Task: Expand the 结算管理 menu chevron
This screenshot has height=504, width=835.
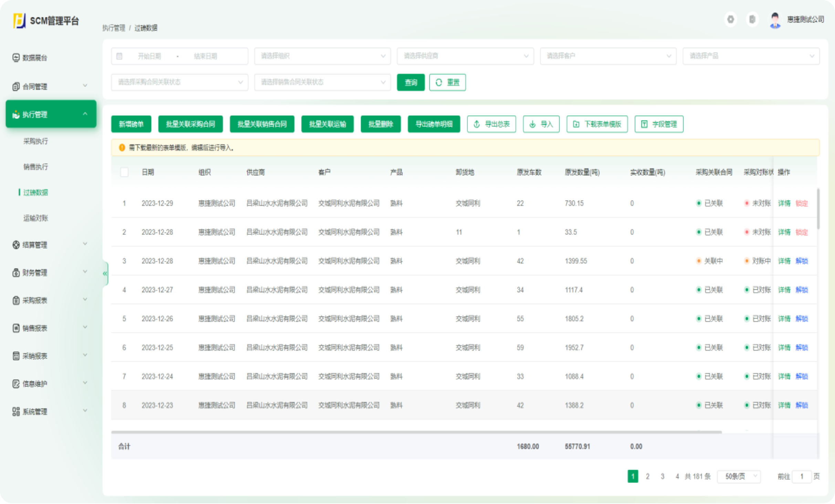Action: coord(85,244)
